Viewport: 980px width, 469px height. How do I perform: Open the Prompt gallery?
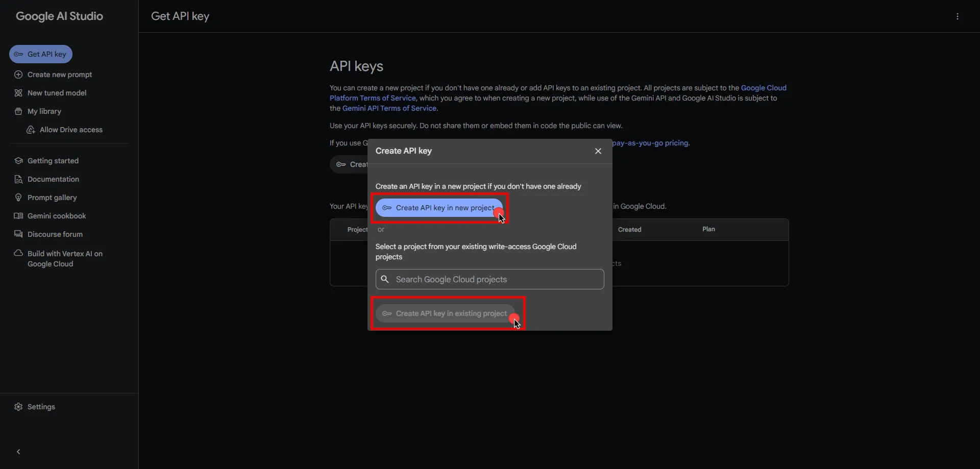(52, 198)
